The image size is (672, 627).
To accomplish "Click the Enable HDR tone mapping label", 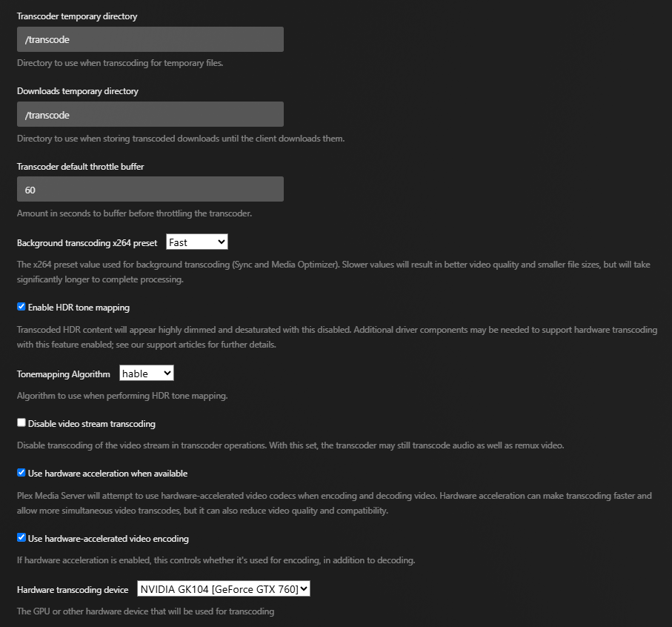I will tap(79, 308).
